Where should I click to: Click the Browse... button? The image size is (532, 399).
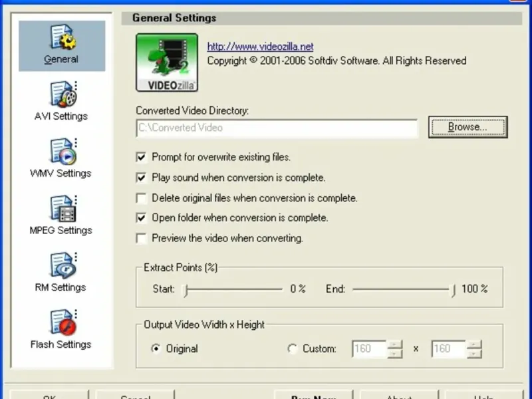[x=468, y=127]
